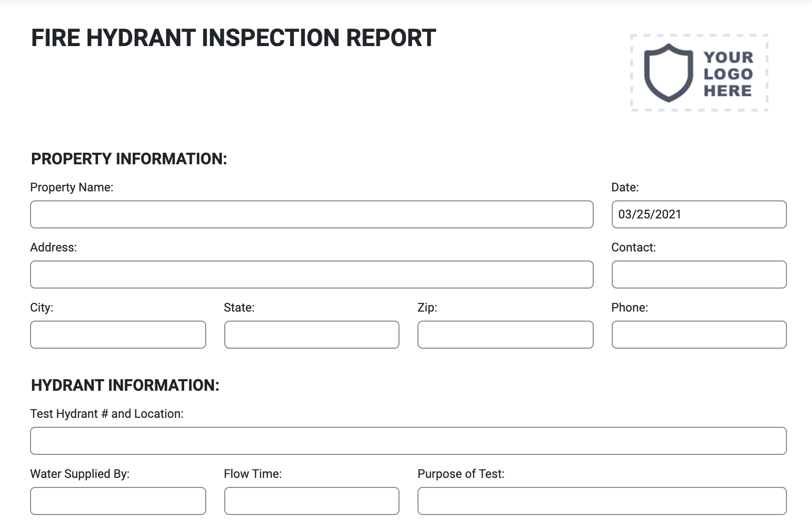Select the Contact input field

point(698,275)
